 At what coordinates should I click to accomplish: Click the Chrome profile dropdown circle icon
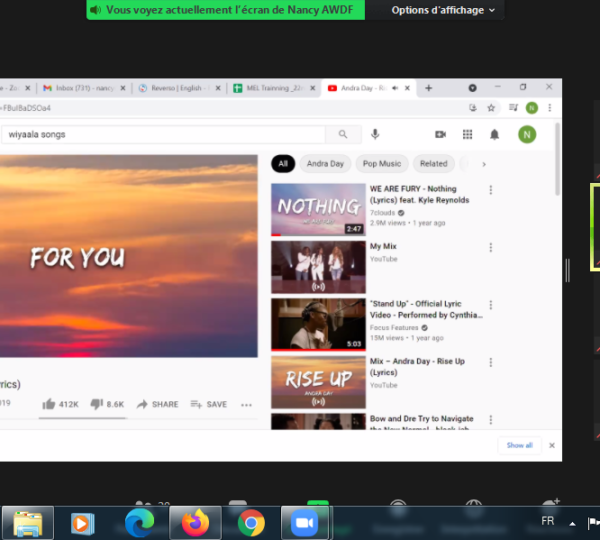pos(473,88)
